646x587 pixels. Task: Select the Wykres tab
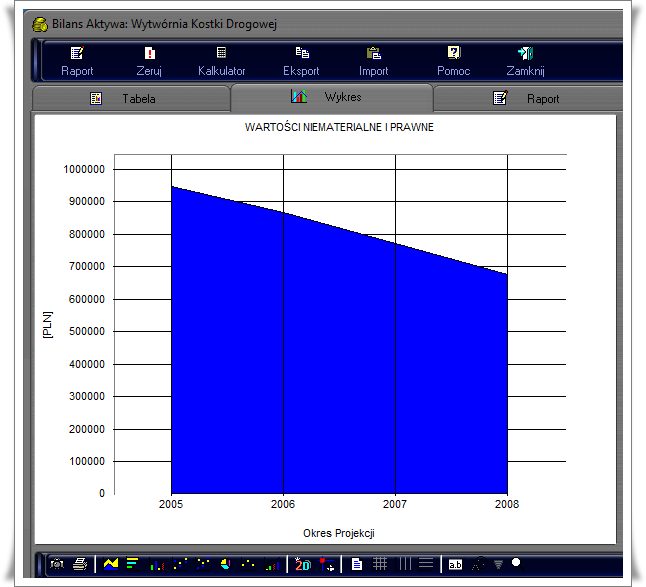tap(331, 98)
